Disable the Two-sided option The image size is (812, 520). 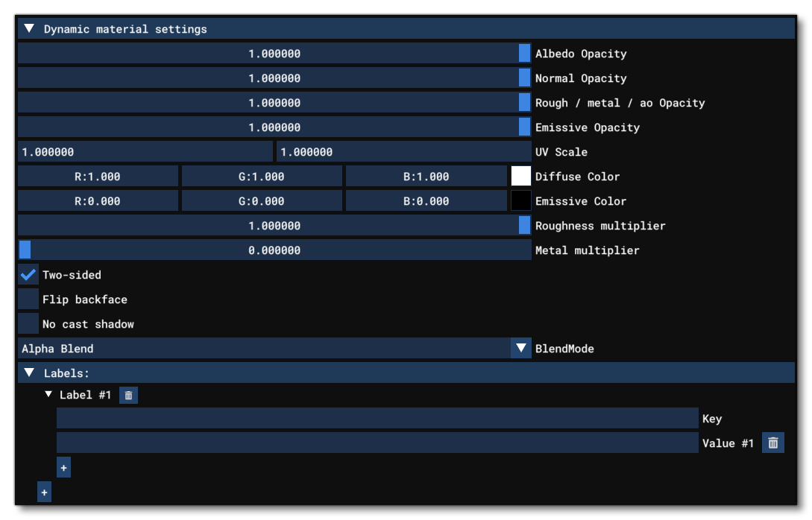pos(29,274)
